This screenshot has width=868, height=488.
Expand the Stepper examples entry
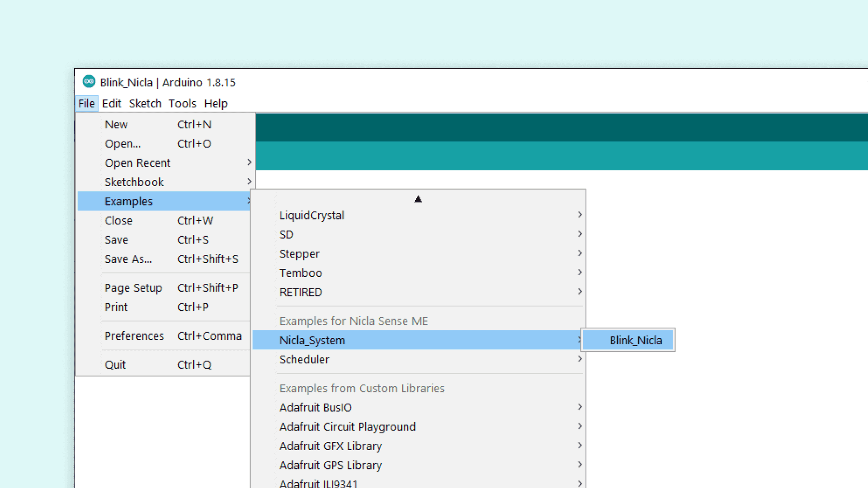pos(299,254)
